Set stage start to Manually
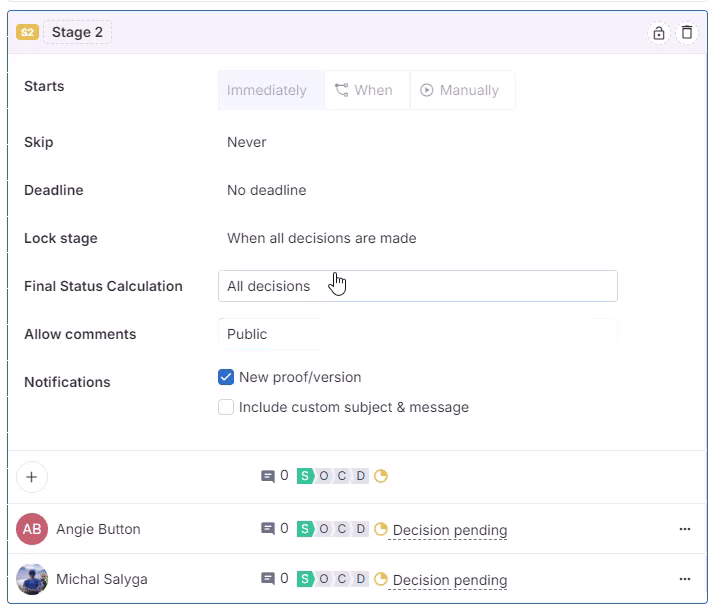The width and height of the screenshot is (724, 612). point(460,90)
